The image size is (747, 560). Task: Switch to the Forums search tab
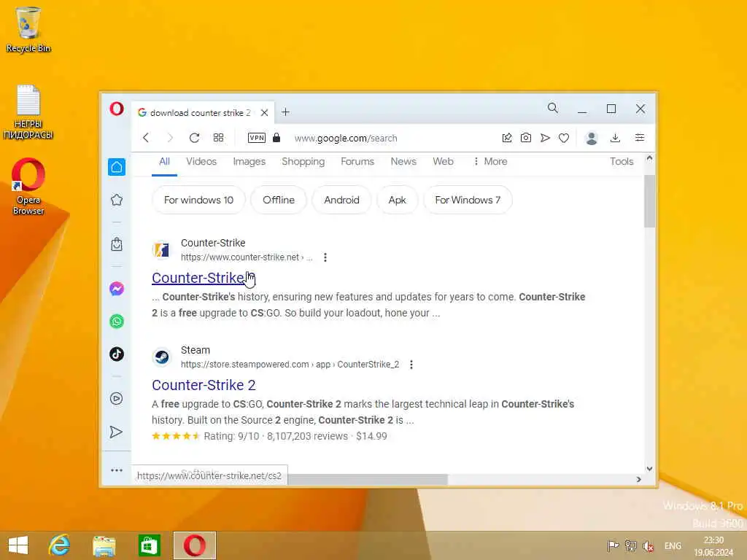357,161
